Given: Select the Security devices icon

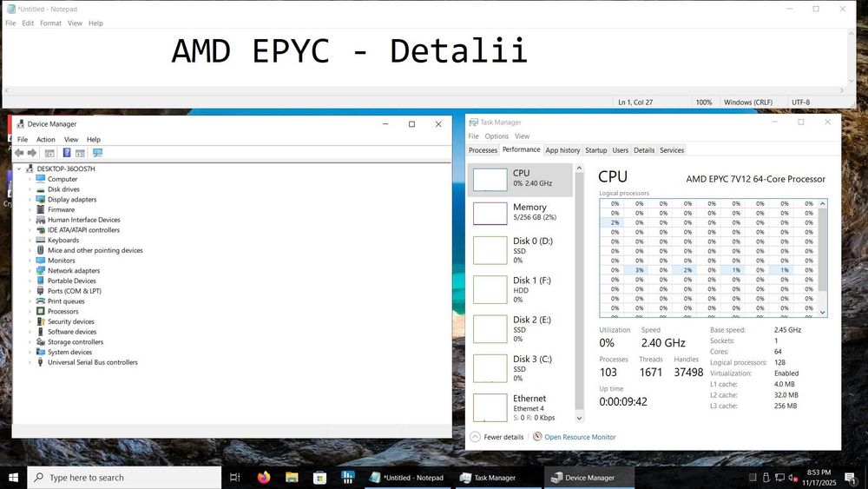Looking at the screenshot, I should pos(41,321).
